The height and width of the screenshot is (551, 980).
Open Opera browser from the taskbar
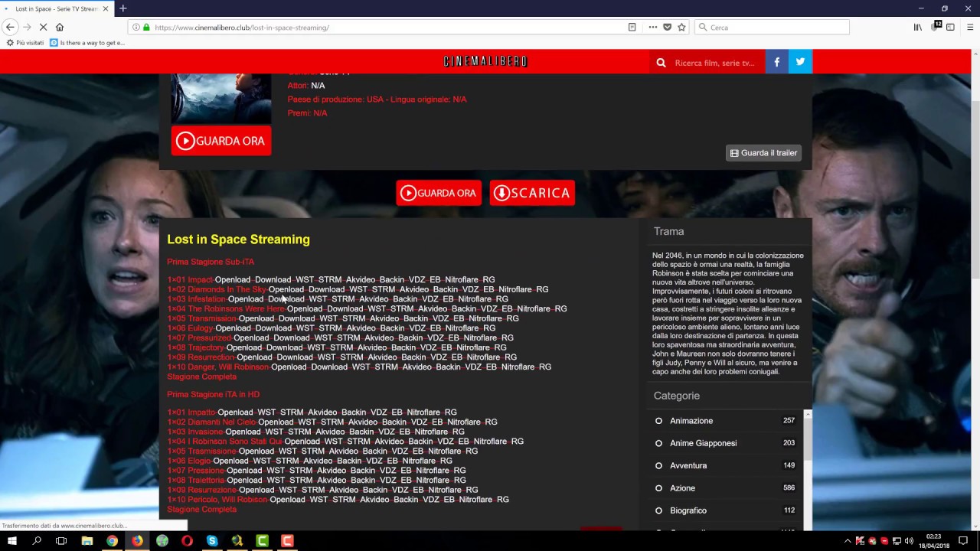point(188,541)
